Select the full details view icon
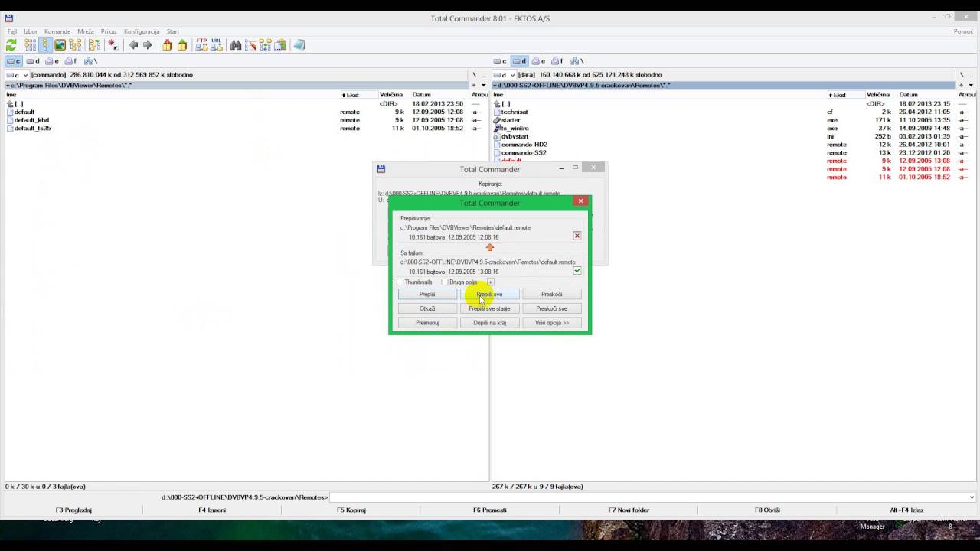980x551 pixels. pyautogui.click(x=44, y=45)
